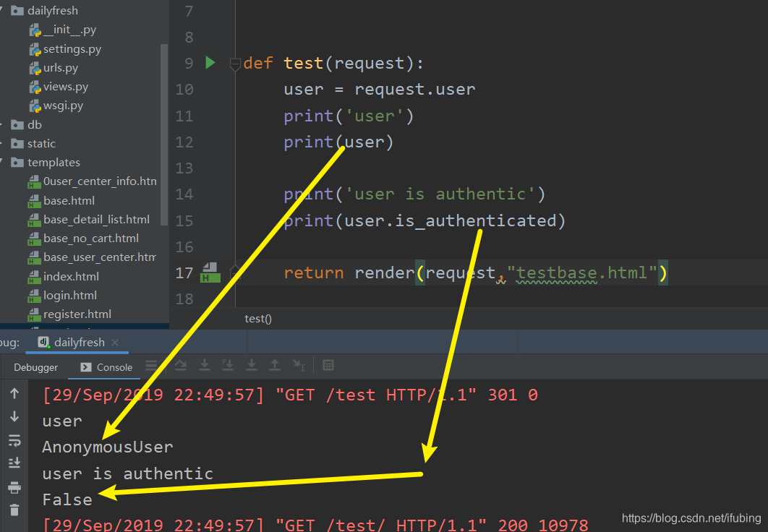Open the Evaluate Expression calculator icon
The width and height of the screenshot is (768, 532).
pos(328,365)
